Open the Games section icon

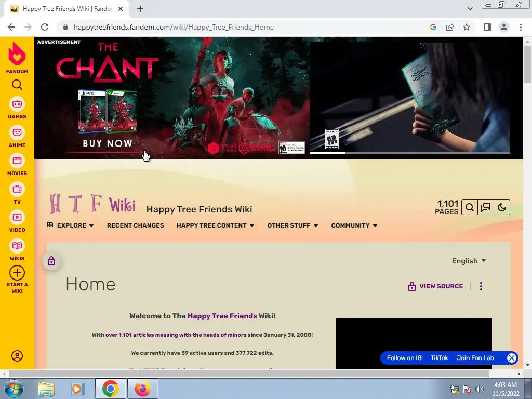[17, 104]
